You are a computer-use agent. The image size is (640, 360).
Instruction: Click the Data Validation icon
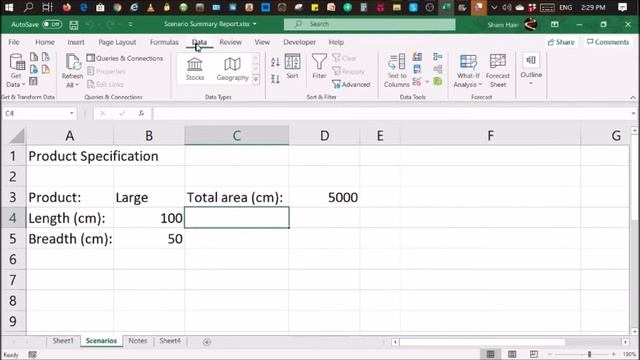[x=417, y=82]
